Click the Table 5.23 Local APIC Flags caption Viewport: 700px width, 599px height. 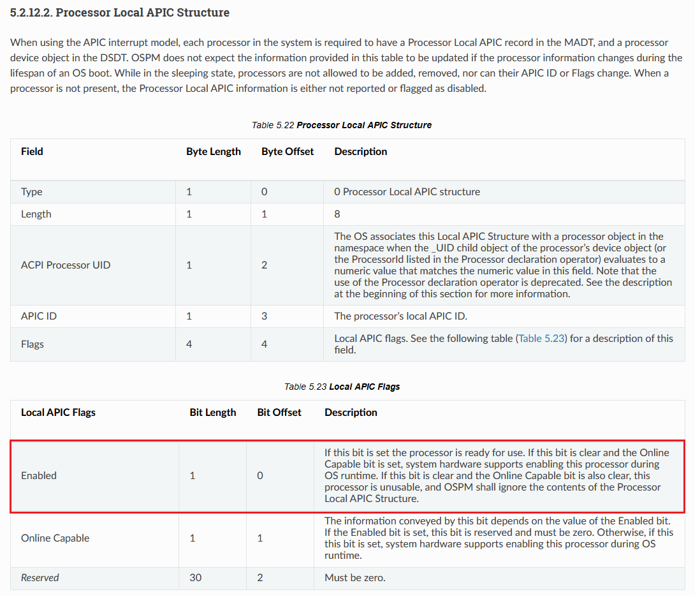pyautogui.click(x=342, y=387)
